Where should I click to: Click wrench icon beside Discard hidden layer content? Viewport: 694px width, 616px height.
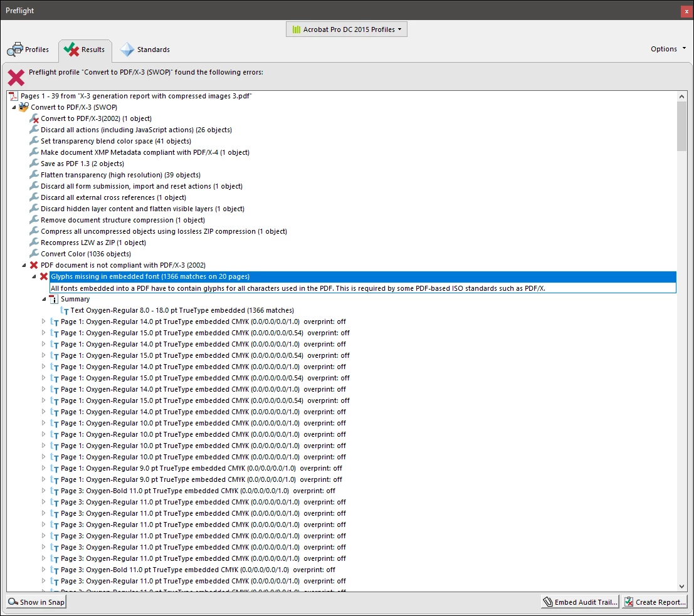pyautogui.click(x=34, y=209)
